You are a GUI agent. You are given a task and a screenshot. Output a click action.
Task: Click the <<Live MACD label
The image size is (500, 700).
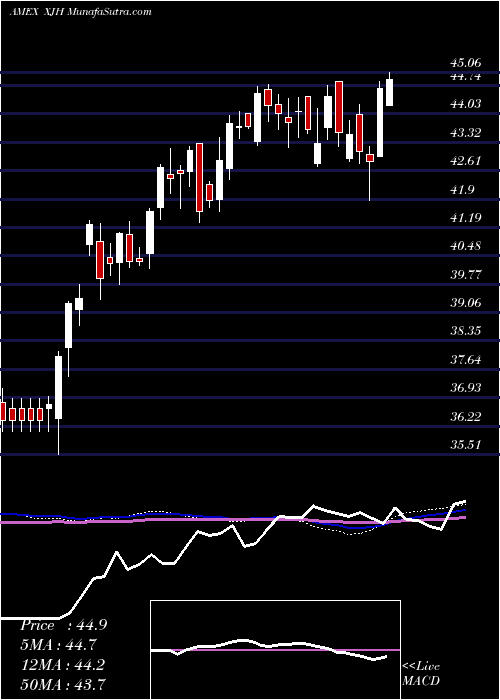pyautogui.click(x=421, y=673)
